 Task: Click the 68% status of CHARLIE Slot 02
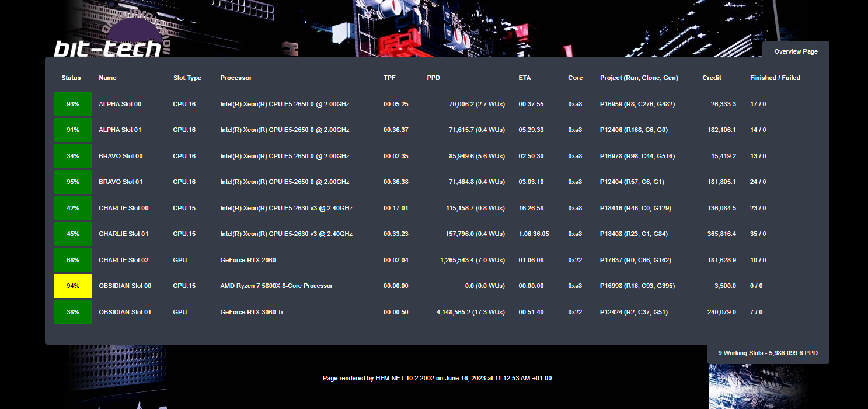73,260
